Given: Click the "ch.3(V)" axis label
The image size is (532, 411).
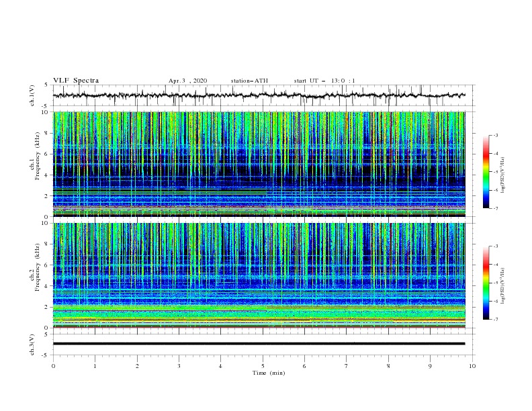Looking at the screenshot, I should (x=32, y=345).
